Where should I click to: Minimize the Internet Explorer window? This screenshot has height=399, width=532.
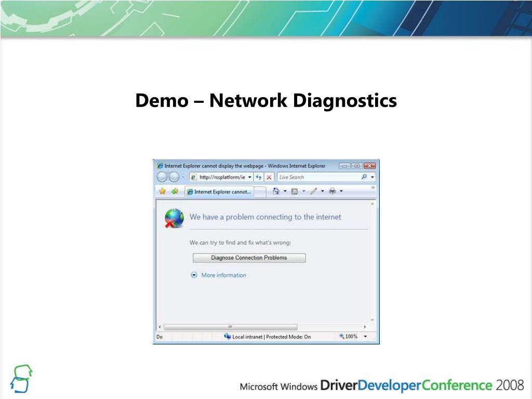pos(345,166)
